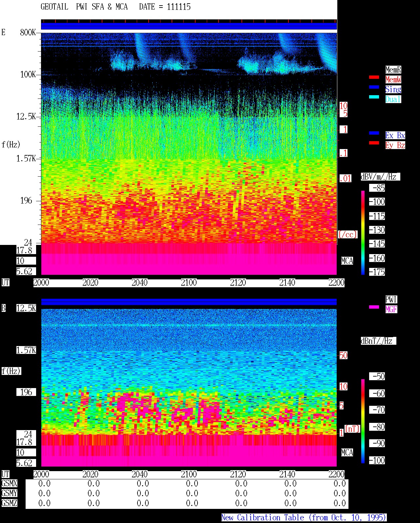The image size is (420, 523).
Task: Click the blue Ex Bx legend swatch
Action: (x=374, y=133)
